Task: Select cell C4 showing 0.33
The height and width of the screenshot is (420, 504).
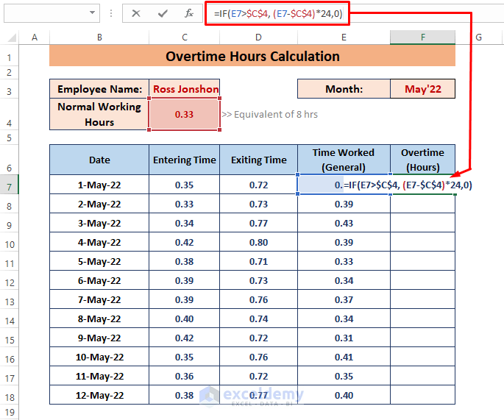Action: tap(184, 114)
